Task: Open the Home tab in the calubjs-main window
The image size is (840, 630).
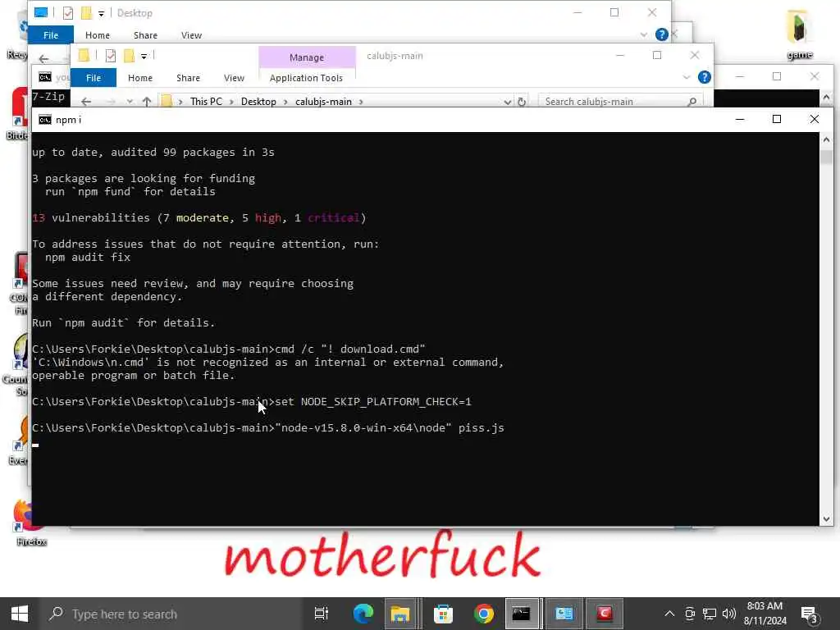Action: tap(140, 78)
